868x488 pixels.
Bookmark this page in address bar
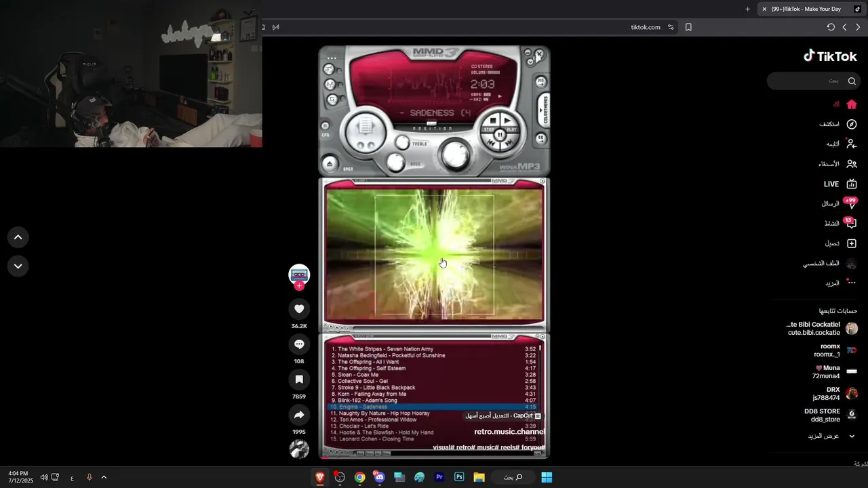point(688,27)
